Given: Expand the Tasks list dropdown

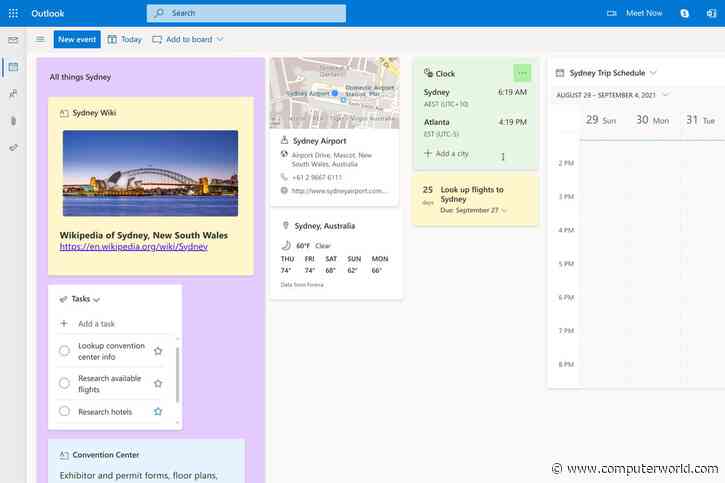Looking at the screenshot, I should click(96, 300).
